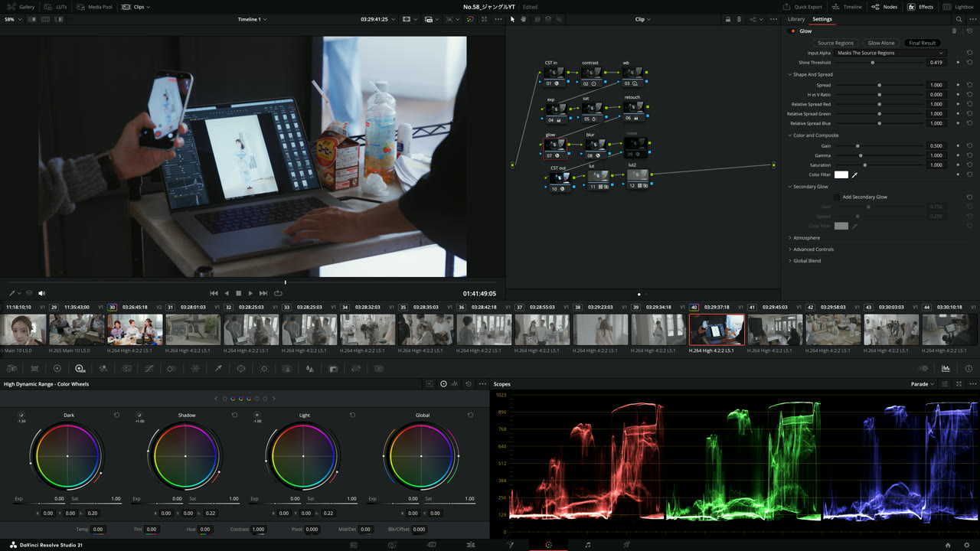Viewport: 980px width, 551px height.
Task: Toggle the Glow effect on or off
Action: [x=792, y=31]
